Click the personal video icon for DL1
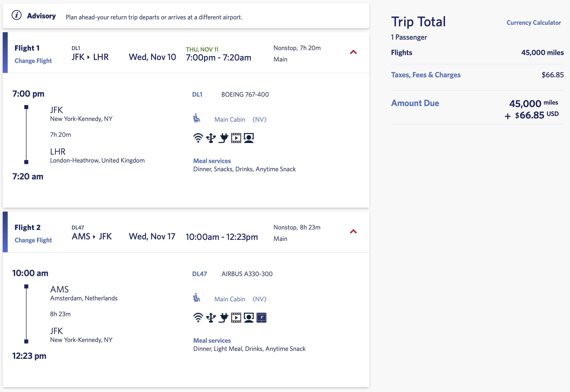Viewport: 570px width, 392px height. click(x=236, y=138)
